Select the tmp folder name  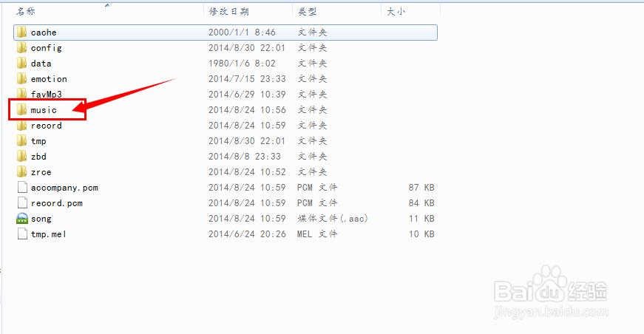[38, 141]
